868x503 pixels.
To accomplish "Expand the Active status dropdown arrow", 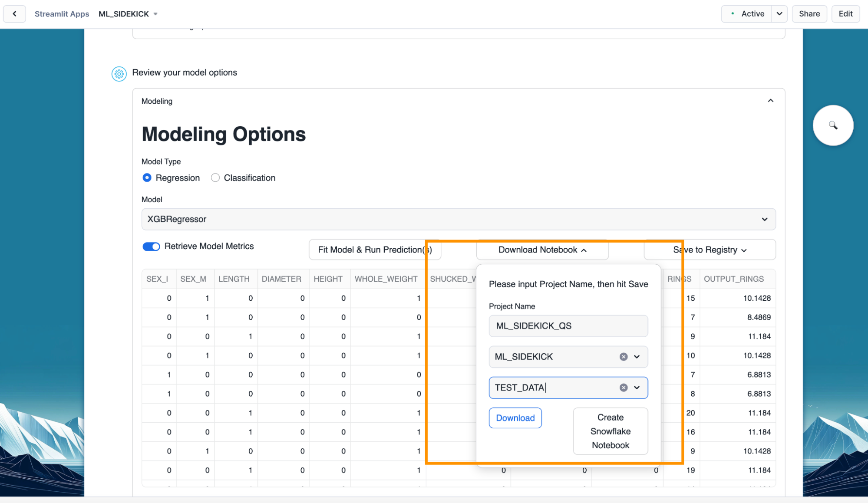I will pyautogui.click(x=779, y=14).
